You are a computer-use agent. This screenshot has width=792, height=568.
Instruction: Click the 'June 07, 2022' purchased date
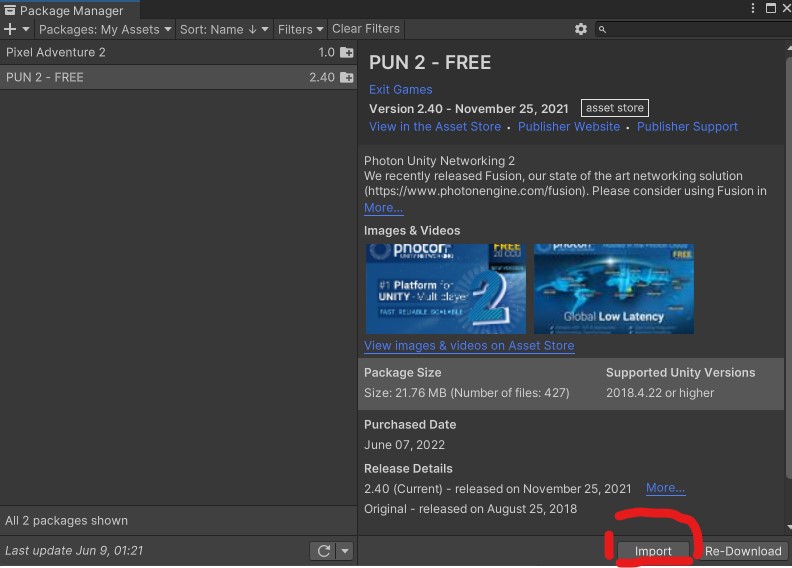coord(404,445)
